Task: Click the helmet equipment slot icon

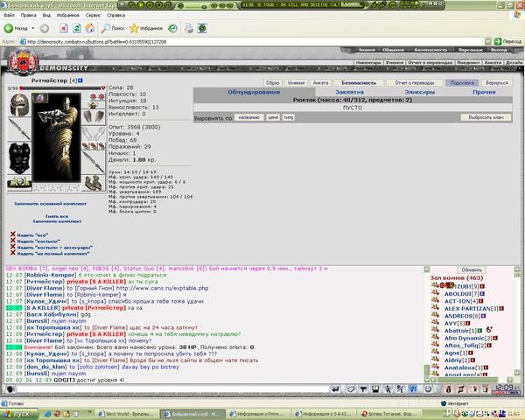Action: click(x=19, y=105)
